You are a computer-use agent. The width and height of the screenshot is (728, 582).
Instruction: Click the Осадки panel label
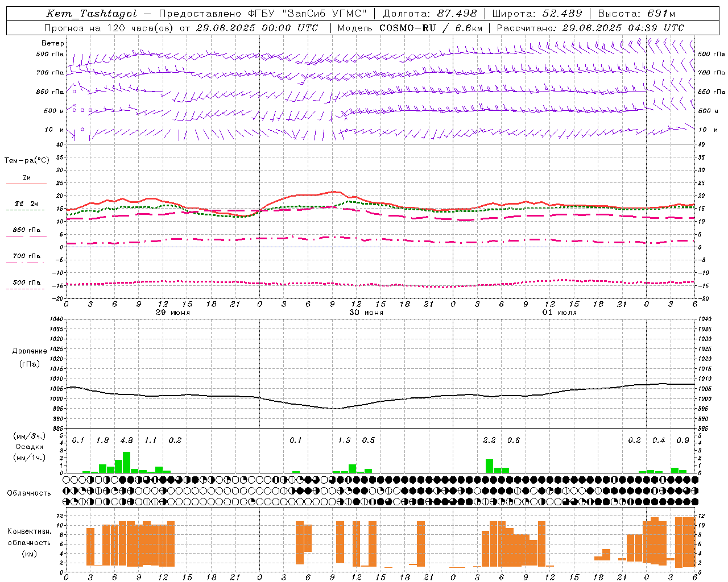pyautogui.click(x=30, y=447)
